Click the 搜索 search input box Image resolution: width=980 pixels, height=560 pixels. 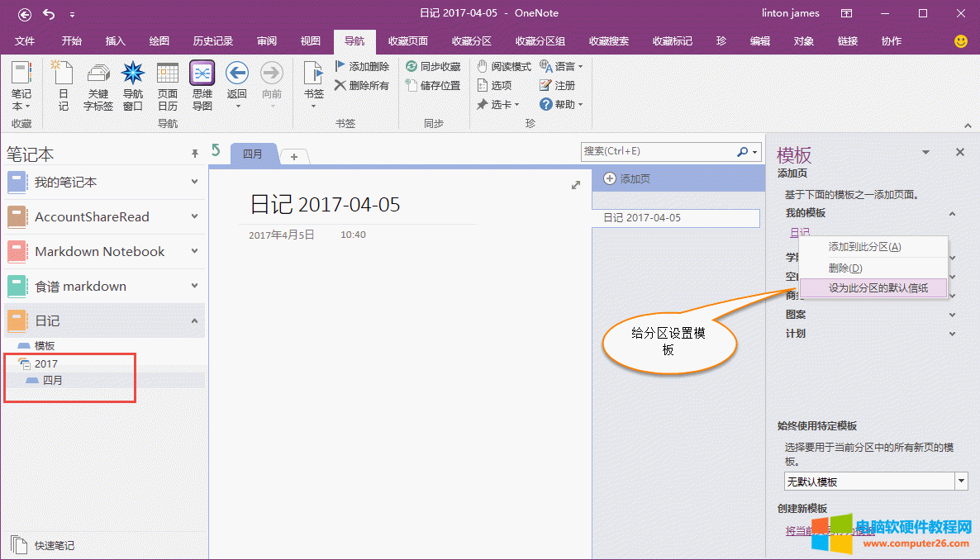657,152
